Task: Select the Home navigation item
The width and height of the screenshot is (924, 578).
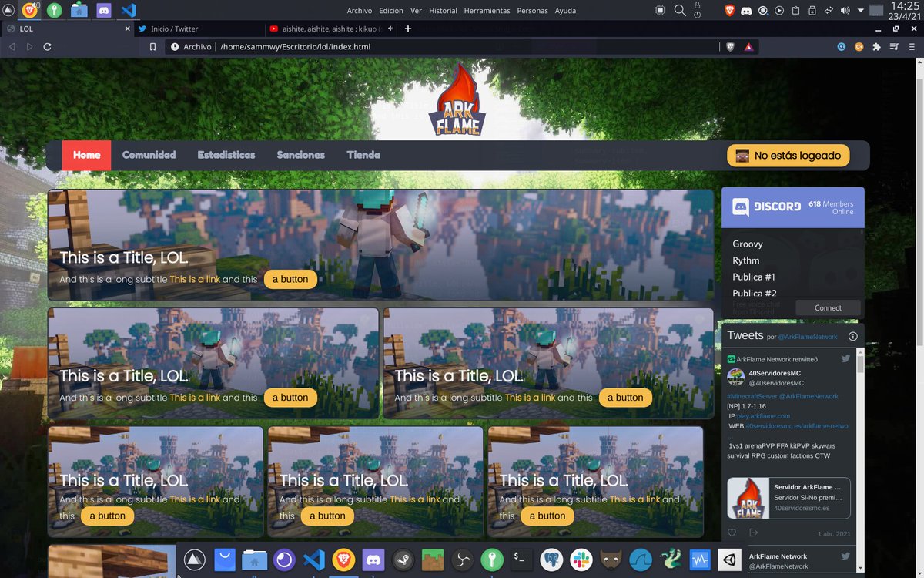Action: click(x=86, y=155)
